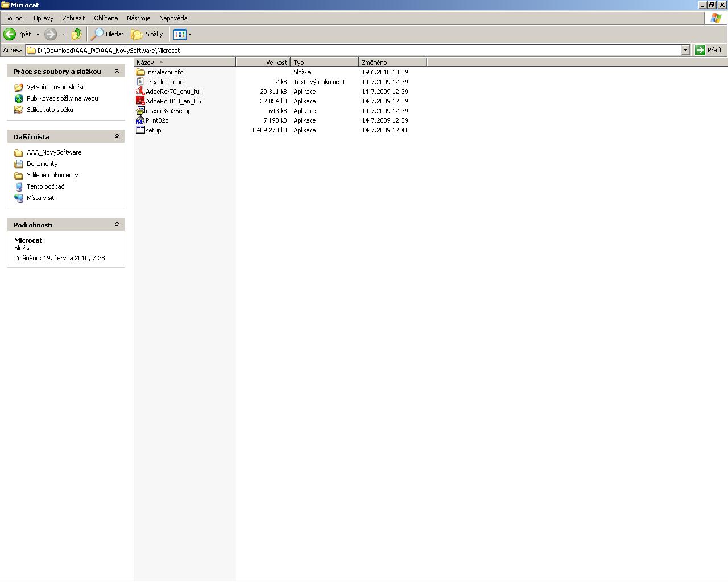The height and width of the screenshot is (582, 728).
Task: Select the msxml3sp2Setup file
Action: (x=168, y=111)
